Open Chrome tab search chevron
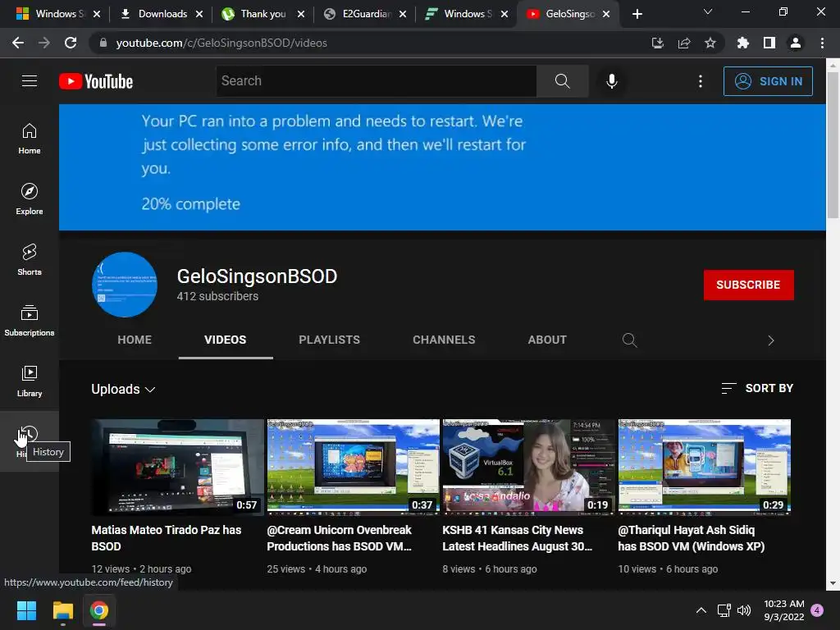 point(708,11)
